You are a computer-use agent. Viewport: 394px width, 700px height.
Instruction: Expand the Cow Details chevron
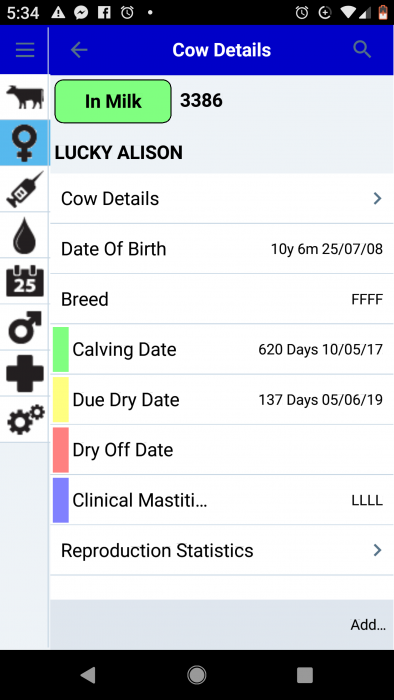(x=377, y=199)
